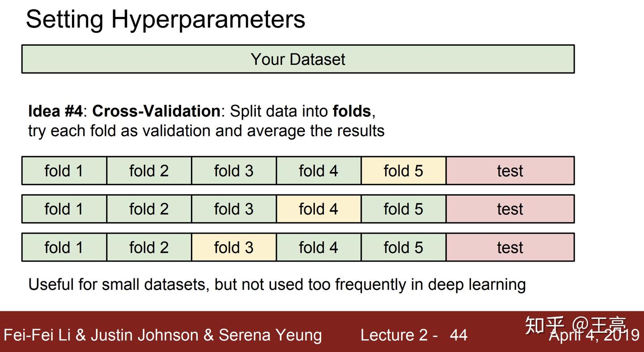Click the pink test cell in the top row
644x352 pixels.
510,171
